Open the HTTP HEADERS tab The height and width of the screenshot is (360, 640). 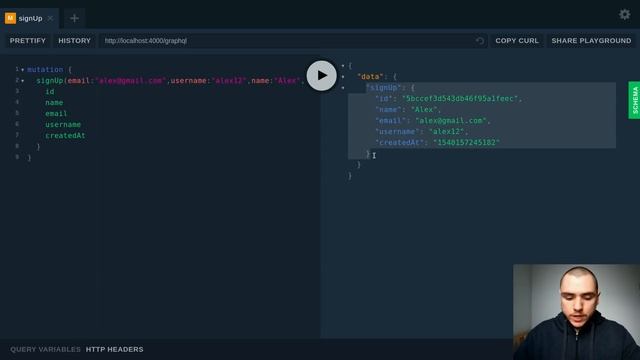pos(114,349)
